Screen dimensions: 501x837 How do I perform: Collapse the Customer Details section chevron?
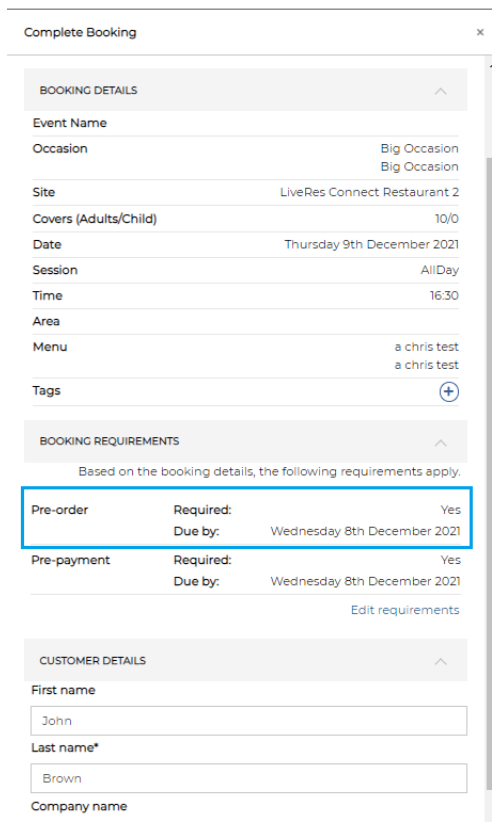click(441, 661)
